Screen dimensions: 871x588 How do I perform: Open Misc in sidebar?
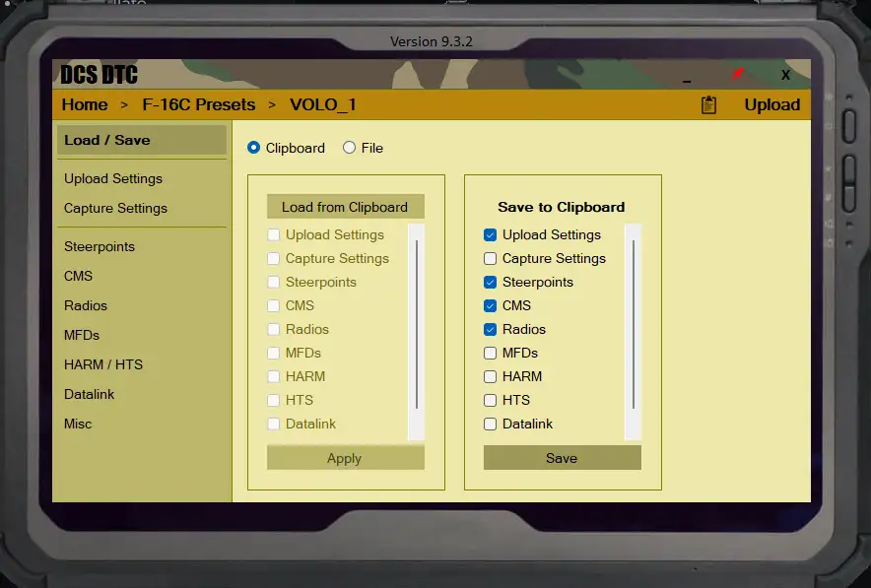pyautogui.click(x=78, y=424)
